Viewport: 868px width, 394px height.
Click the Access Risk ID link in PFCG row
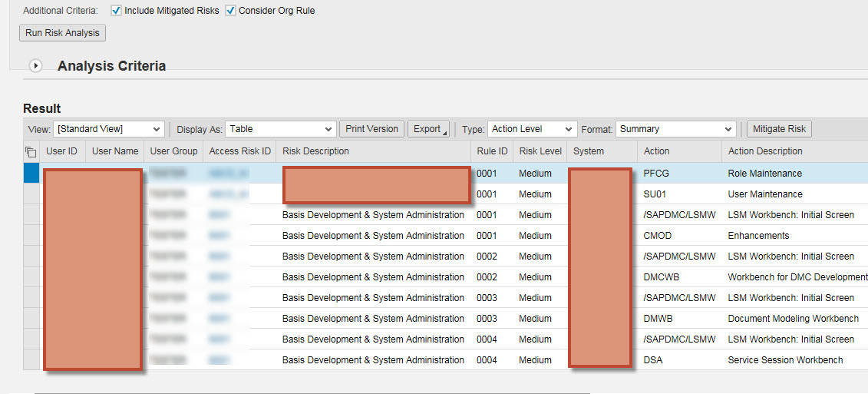click(229, 174)
